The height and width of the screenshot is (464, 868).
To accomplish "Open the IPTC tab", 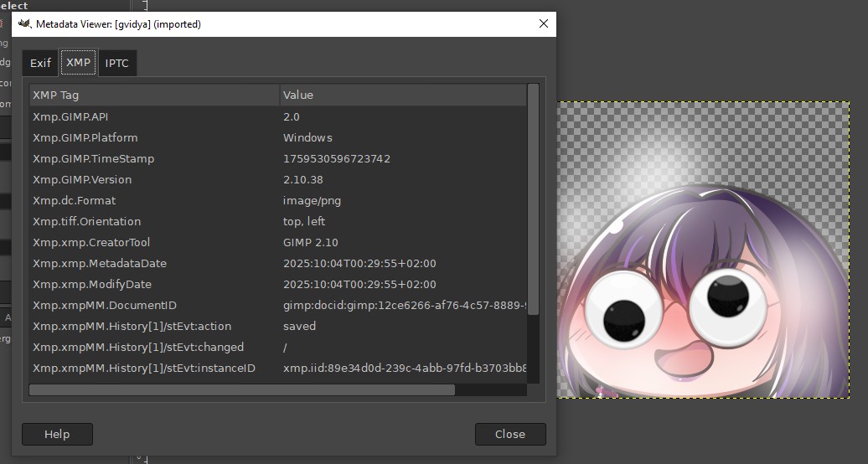I will [116, 63].
